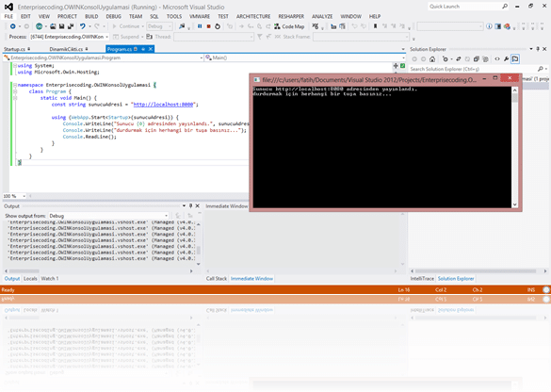Close the Output panel
This screenshot has height=392, width=551.
coord(198,206)
